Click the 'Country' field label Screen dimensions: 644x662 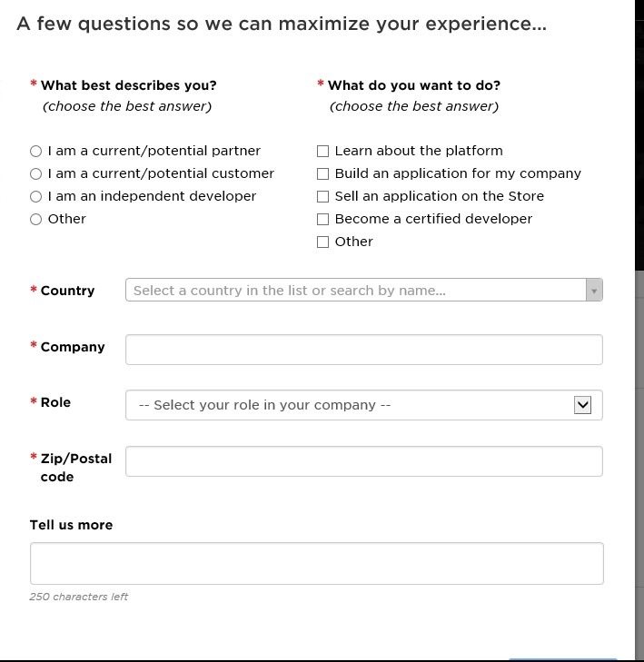[67, 291]
